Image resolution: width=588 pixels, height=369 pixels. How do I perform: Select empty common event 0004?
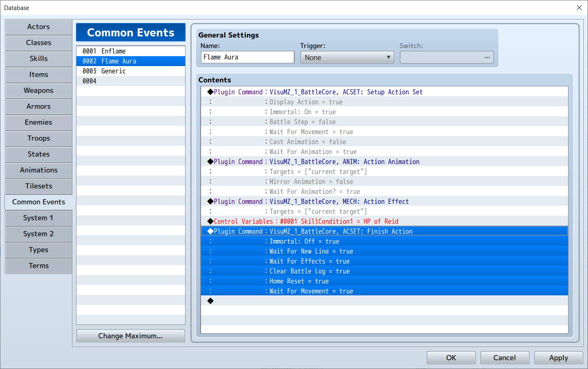point(131,81)
